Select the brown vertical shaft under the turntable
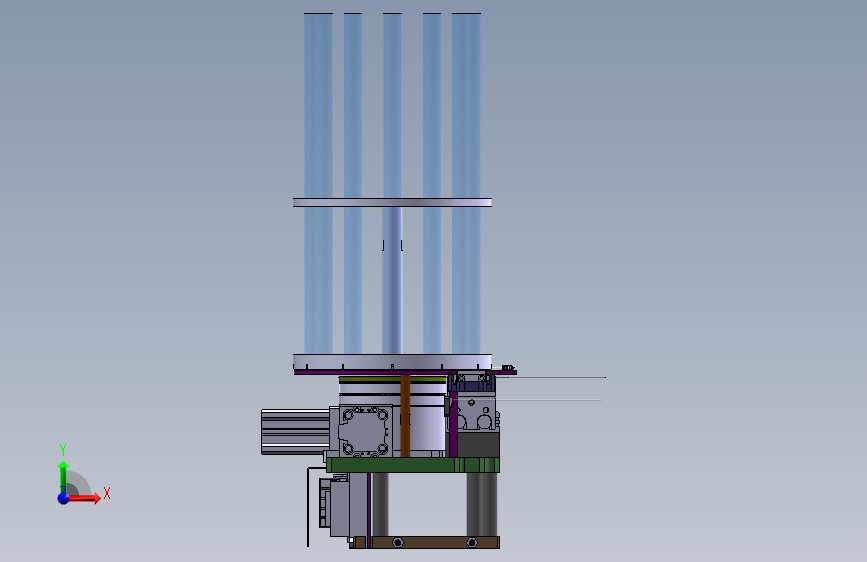The height and width of the screenshot is (562, 867). click(x=405, y=416)
